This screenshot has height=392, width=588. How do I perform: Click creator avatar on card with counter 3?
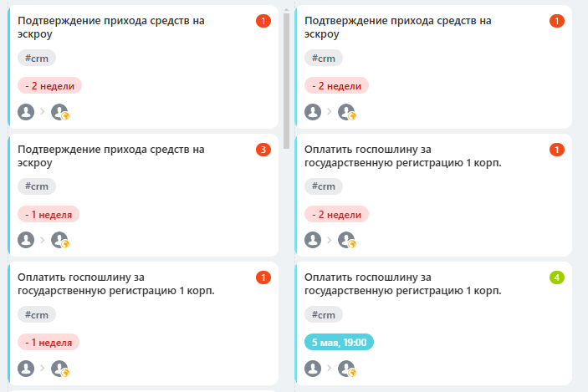pos(26,240)
